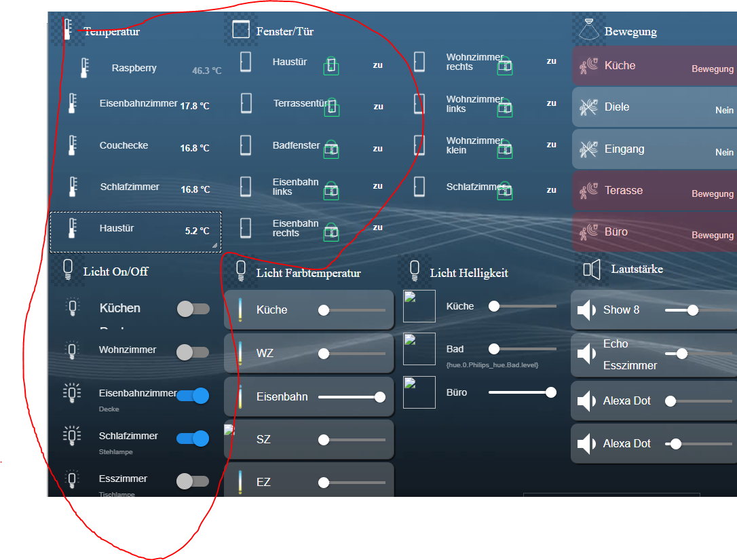The height and width of the screenshot is (560, 737).
Task: Click the Couchecke temperature value 16.8 °C
Action: [x=195, y=148]
